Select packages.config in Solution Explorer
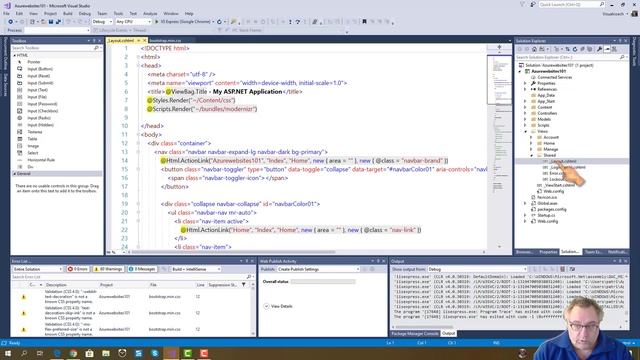The height and width of the screenshot is (360, 640). [x=551, y=209]
